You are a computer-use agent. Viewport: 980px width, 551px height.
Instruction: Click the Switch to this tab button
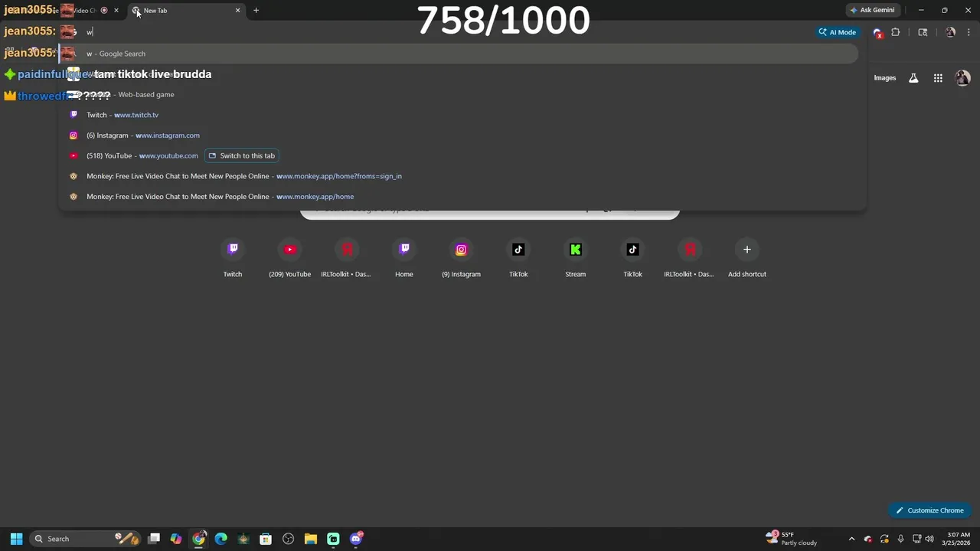click(242, 155)
